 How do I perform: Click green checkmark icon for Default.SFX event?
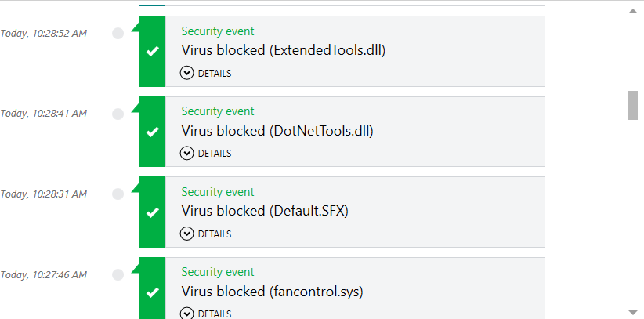pyautogui.click(x=152, y=212)
